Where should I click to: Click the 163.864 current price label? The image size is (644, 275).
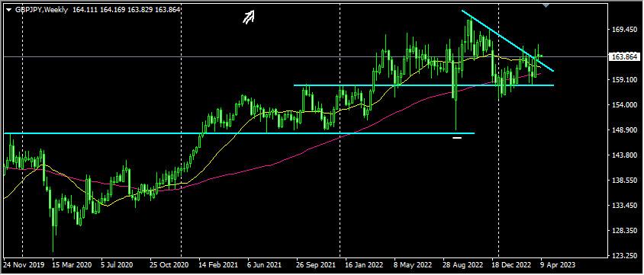click(623, 57)
